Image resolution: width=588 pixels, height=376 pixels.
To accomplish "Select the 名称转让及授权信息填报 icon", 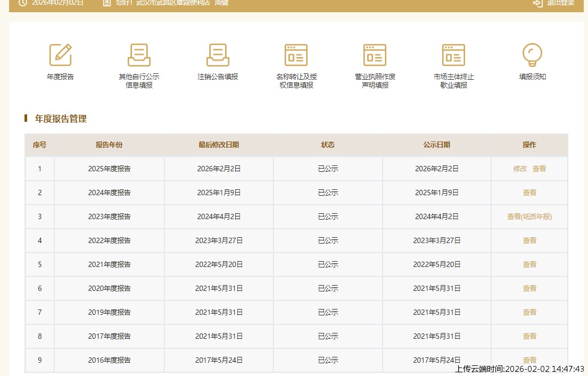I will pos(296,55).
